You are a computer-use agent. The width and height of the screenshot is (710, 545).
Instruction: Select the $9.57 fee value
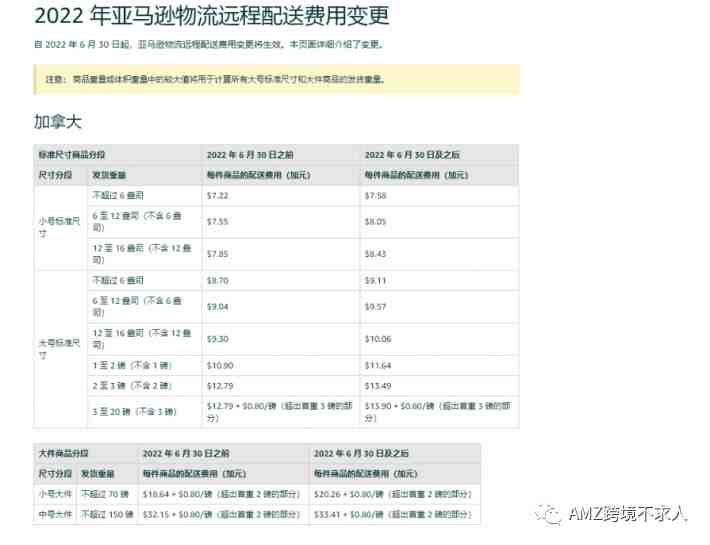(375, 307)
